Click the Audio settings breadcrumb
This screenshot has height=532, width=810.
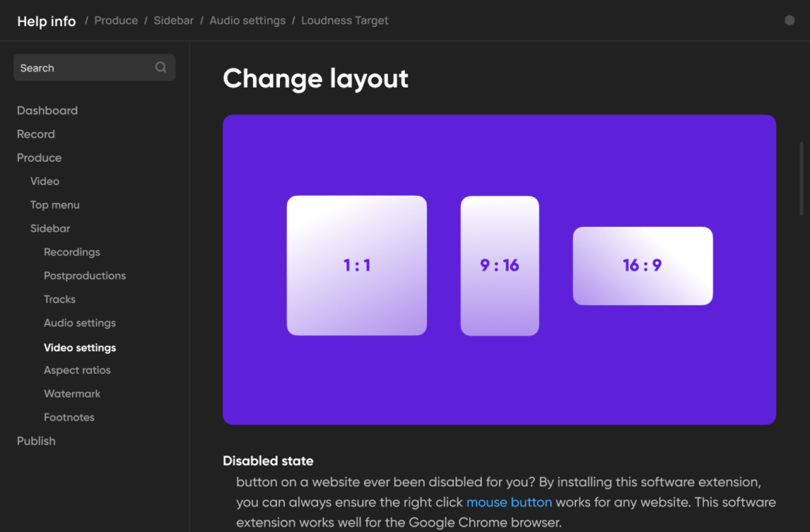coord(248,21)
